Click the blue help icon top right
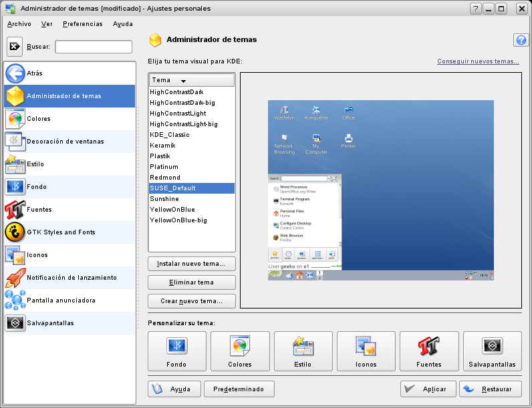532x408 pixels. pos(521,40)
